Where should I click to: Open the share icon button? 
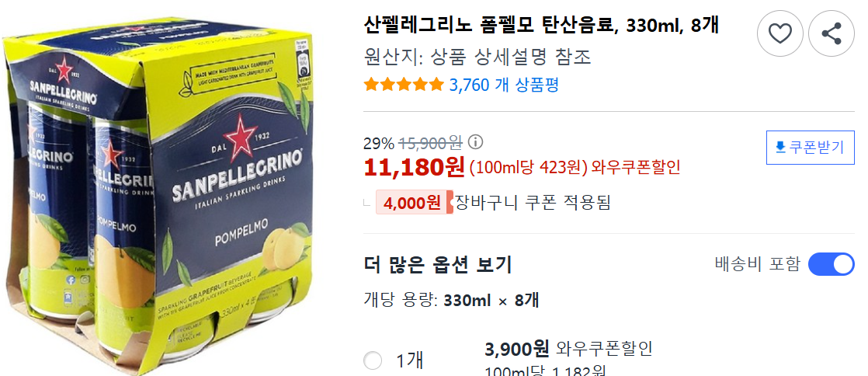coord(832,33)
